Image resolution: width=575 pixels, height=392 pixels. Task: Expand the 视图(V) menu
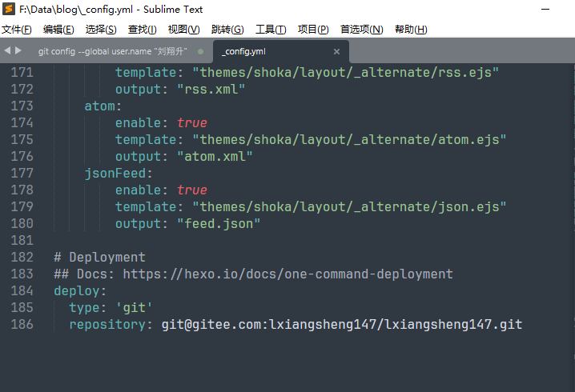click(183, 30)
